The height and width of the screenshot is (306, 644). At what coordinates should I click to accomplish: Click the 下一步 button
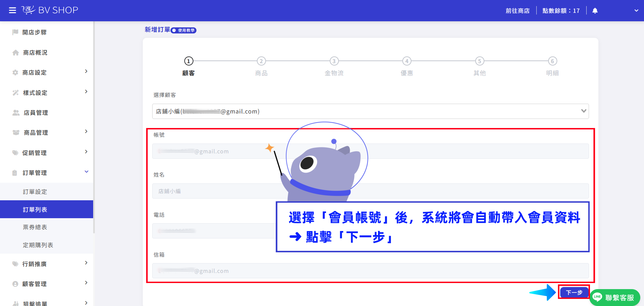574,292
